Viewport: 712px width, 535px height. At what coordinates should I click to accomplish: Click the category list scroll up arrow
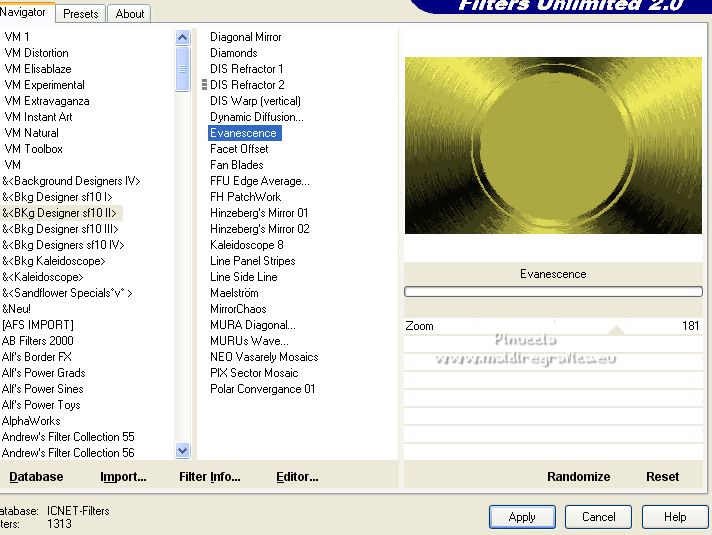click(x=183, y=37)
